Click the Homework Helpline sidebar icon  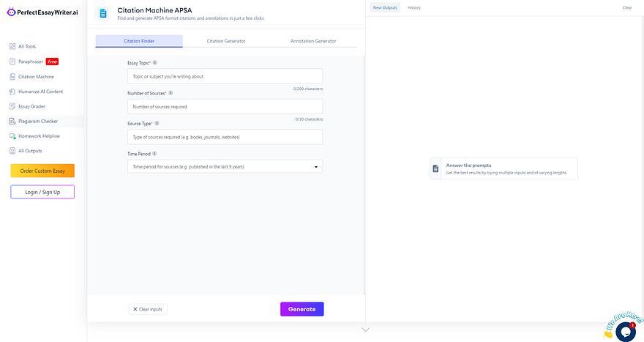12,136
